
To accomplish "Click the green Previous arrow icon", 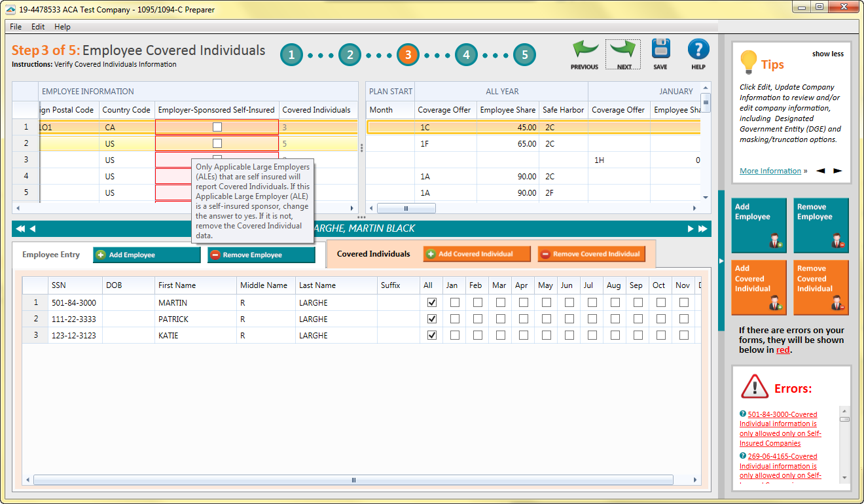I will point(585,50).
